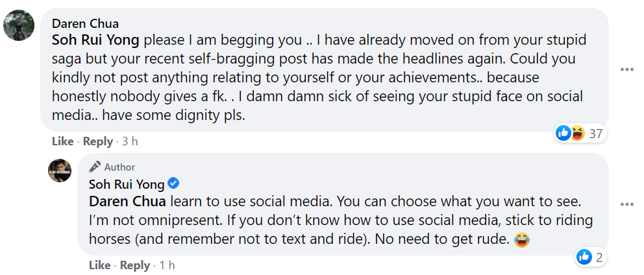Image resolution: width=644 pixels, height=275 pixels.
Task: Like Daren Chua's comment
Action: tap(63, 141)
